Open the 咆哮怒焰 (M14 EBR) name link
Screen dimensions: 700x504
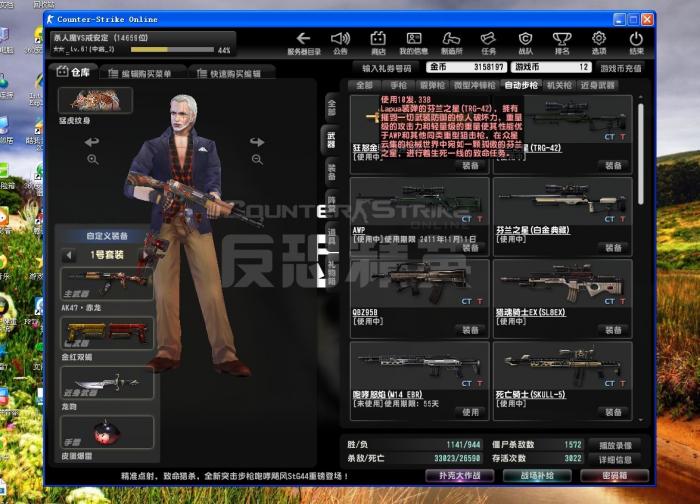pyautogui.click(x=387, y=395)
